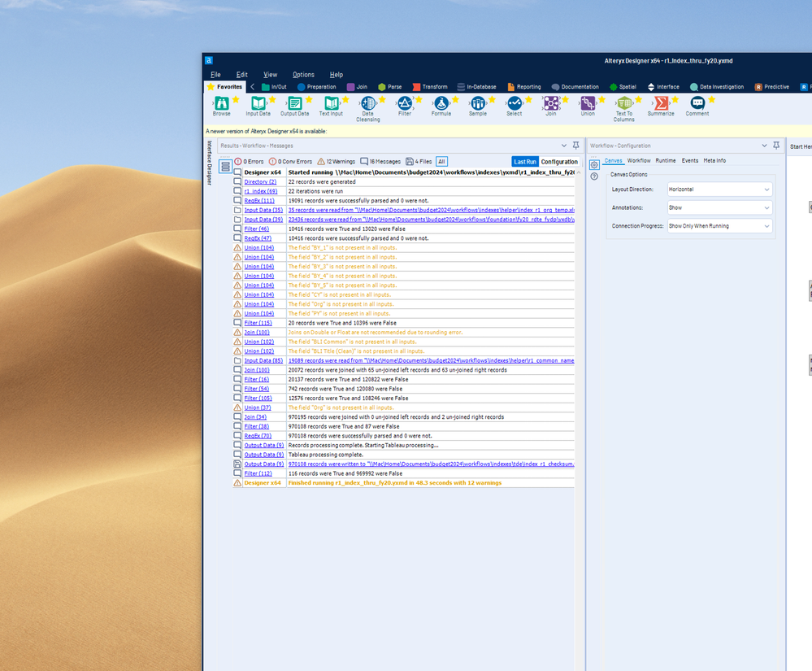Select the Filter tool icon

[405, 103]
